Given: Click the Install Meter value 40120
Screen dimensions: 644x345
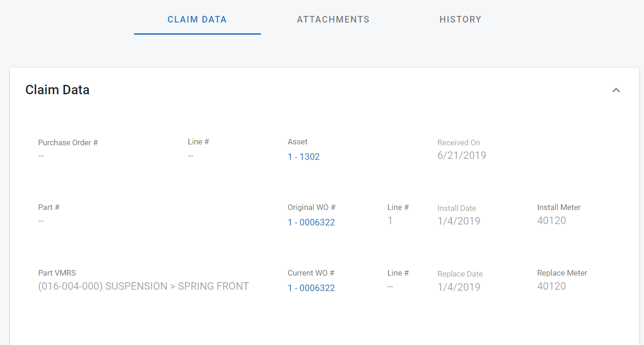Looking at the screenshot, I should click(x=551, y=220).
